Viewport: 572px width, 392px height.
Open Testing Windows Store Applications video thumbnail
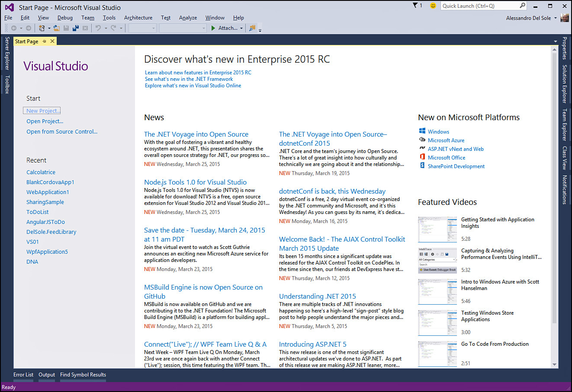(437, 323)
